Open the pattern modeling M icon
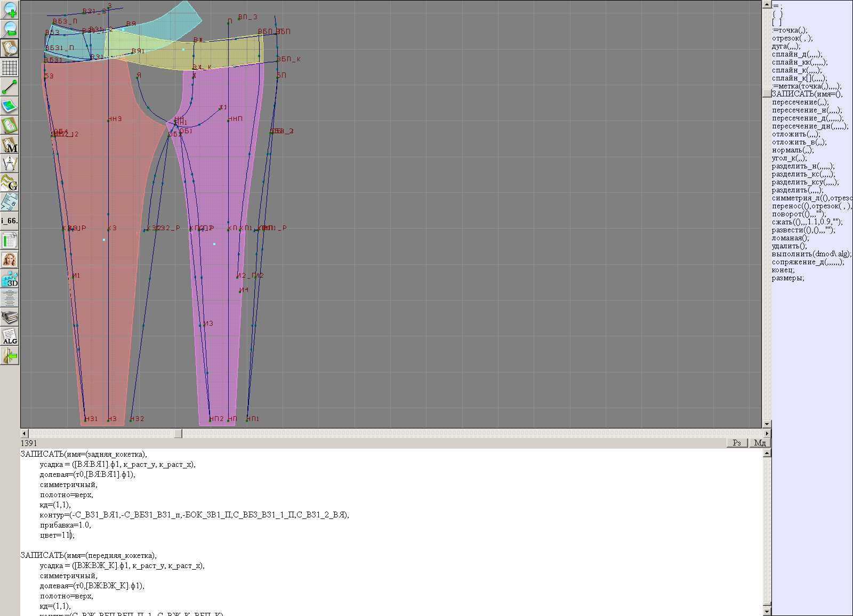The image size is (853, 616). (x=10, y=144)
